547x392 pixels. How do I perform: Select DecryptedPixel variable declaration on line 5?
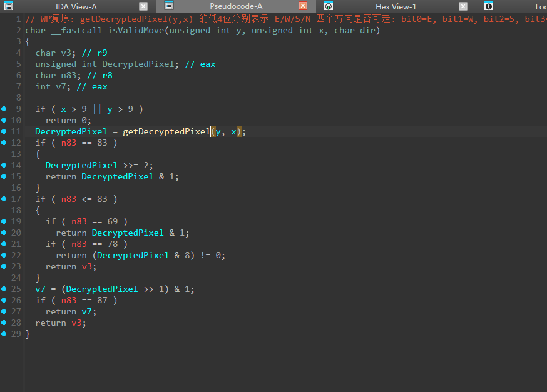point(138,64)
